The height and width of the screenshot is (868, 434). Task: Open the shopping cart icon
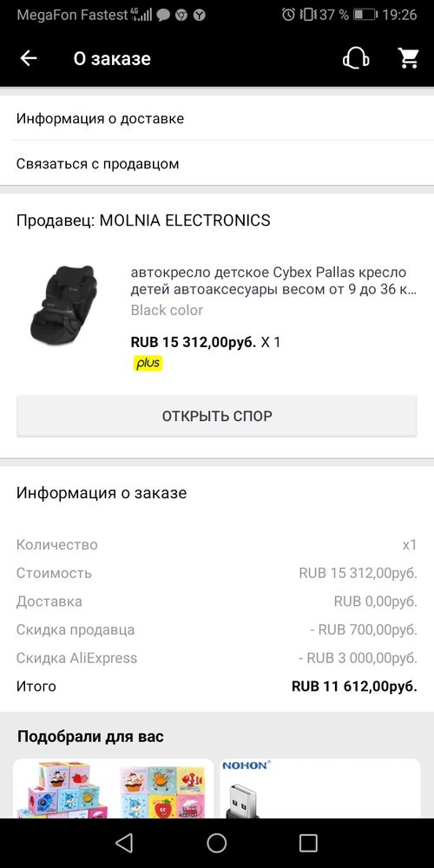[x=409, y=58]
